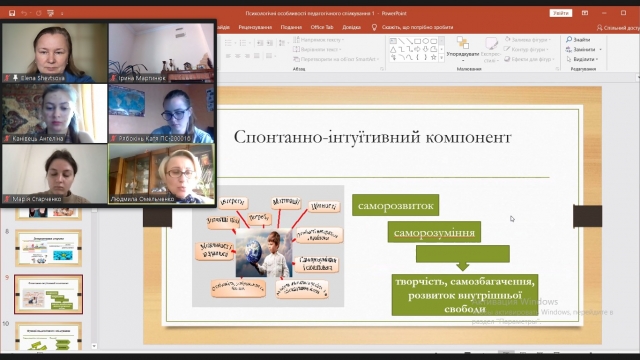Open the Office Tab ribbon tab
This screenshot has width=640, height=360.
[x=322, y=27]
